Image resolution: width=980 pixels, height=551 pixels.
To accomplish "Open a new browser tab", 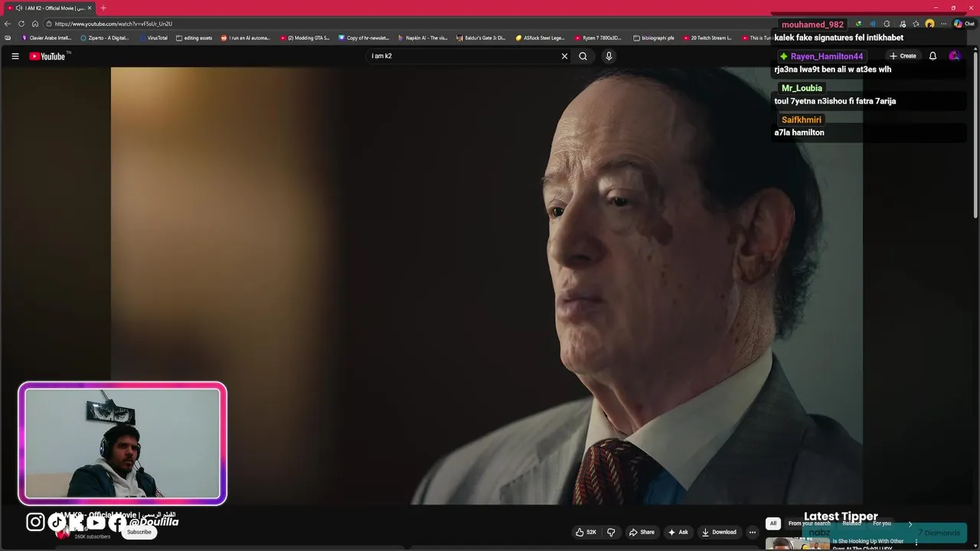I will click(x=103, y=8).
